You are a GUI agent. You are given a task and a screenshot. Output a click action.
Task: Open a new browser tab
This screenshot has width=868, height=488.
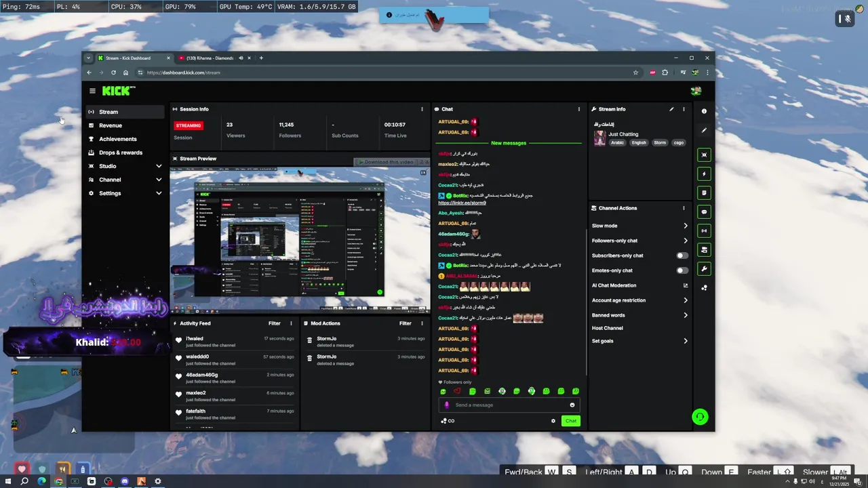click(261, 58)
